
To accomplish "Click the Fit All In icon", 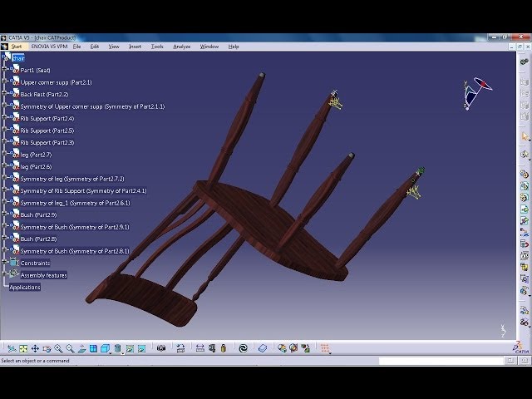I will click(x=23, y=348).
